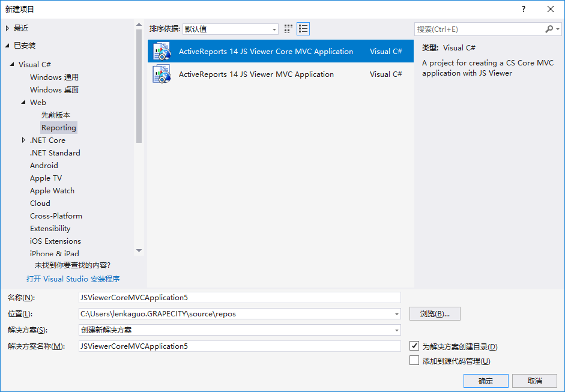Image resolution: width=565 pixels, height=392 pixels.
Task: Select Android category
Action: point(44,165)
